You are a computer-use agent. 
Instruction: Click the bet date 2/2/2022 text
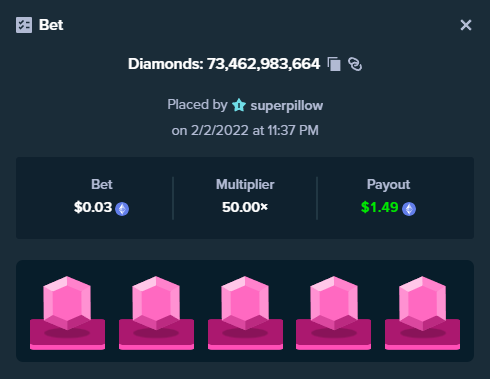[220, 130]
